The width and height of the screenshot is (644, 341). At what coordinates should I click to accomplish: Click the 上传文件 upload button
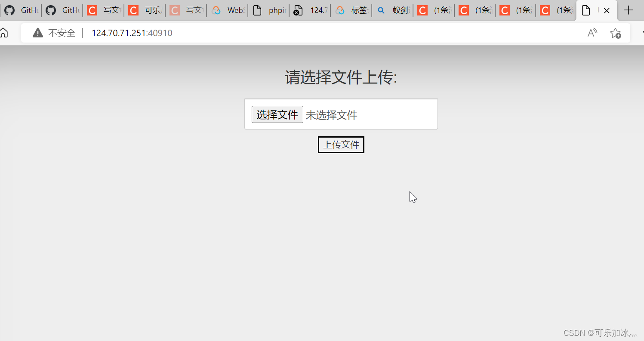tap(341, 144)
